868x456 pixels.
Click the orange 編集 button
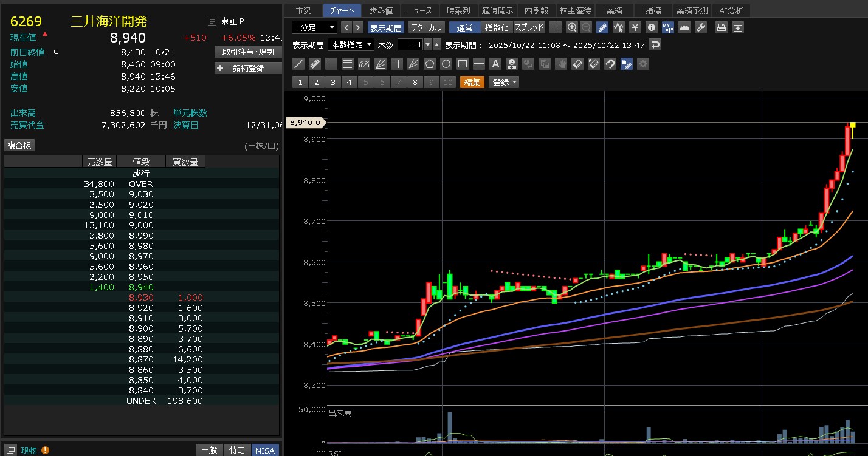click(472, 82)
